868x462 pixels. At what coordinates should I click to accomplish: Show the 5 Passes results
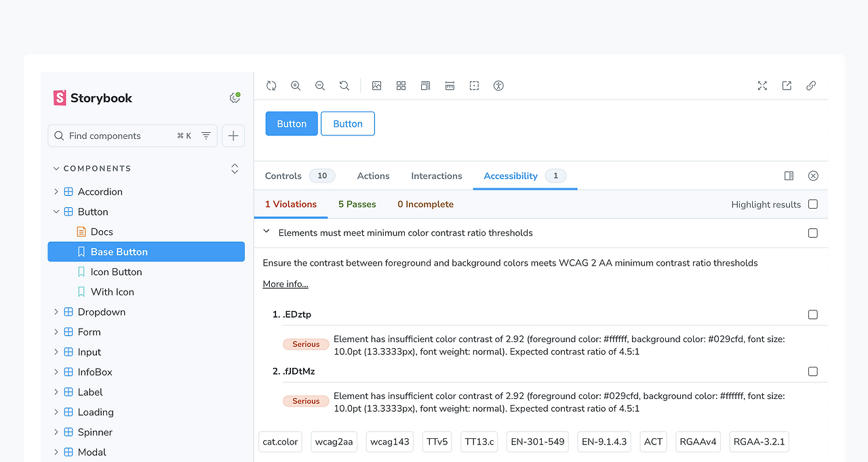(357, 204)
